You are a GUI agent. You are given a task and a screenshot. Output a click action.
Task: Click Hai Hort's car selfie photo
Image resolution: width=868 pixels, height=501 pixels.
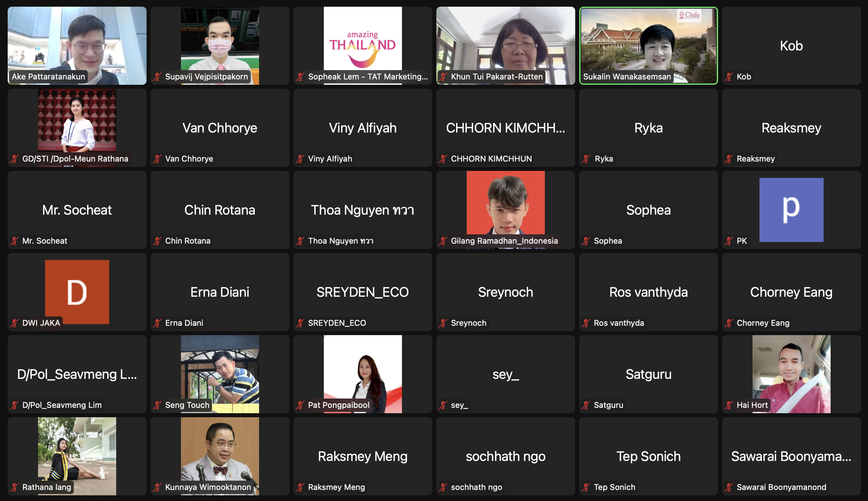[x=791, y=374]
